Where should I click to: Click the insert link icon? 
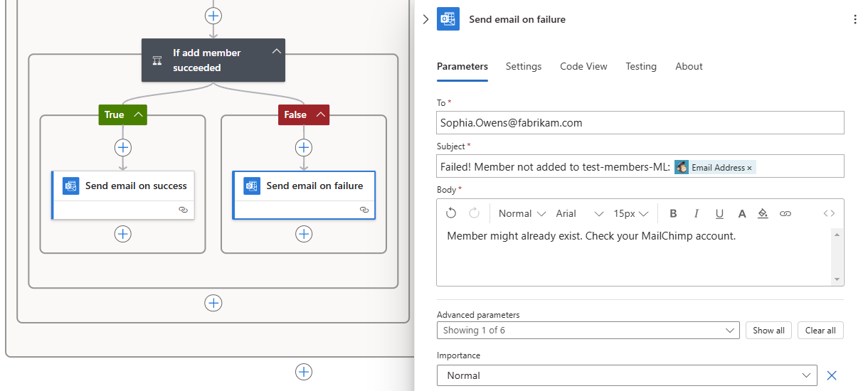point(785,213)
